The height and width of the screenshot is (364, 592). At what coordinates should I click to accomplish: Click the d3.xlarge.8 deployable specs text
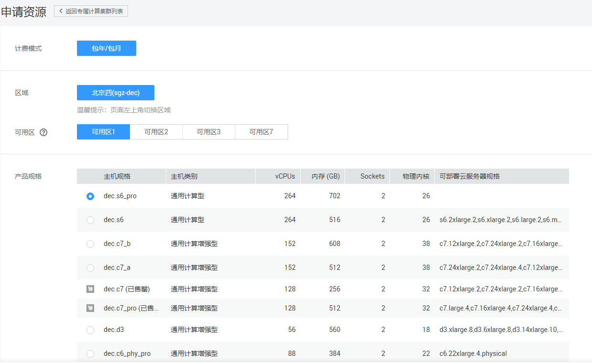(501, 330)
